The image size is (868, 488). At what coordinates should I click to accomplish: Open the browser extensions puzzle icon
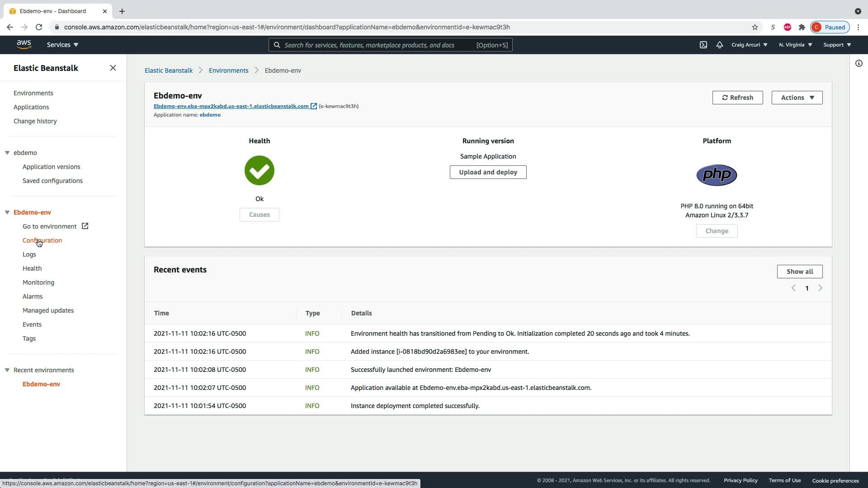click(x=802, y=27)
